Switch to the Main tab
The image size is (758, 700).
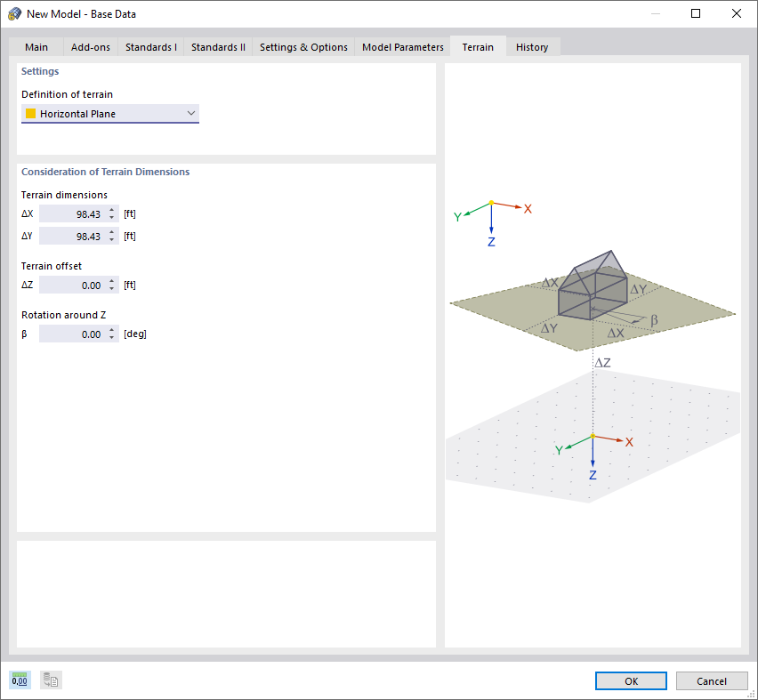[x=36, y=46]
